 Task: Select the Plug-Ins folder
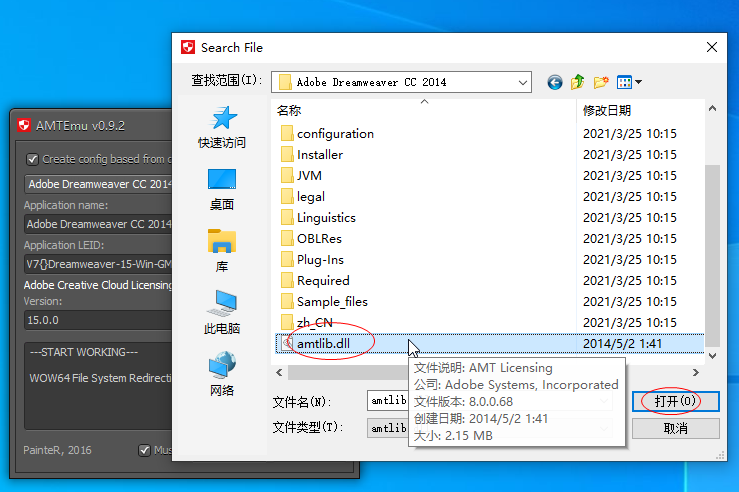[312, 260]
